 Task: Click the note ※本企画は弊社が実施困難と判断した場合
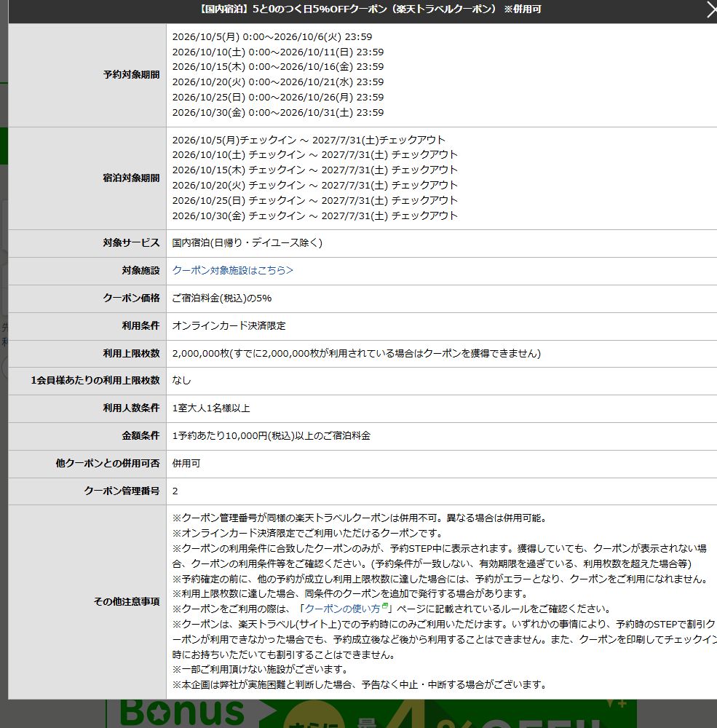[360, 685]
